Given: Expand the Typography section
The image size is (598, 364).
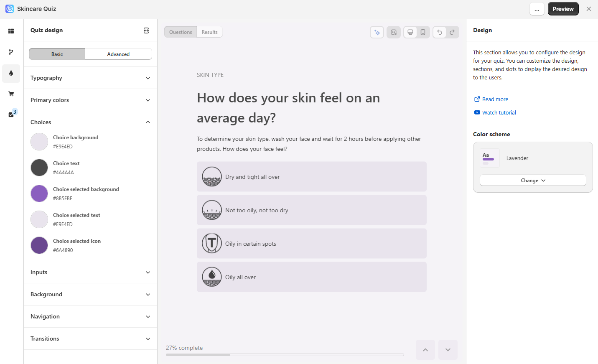Looking at the screenshot, I should [x=90, y=78].
